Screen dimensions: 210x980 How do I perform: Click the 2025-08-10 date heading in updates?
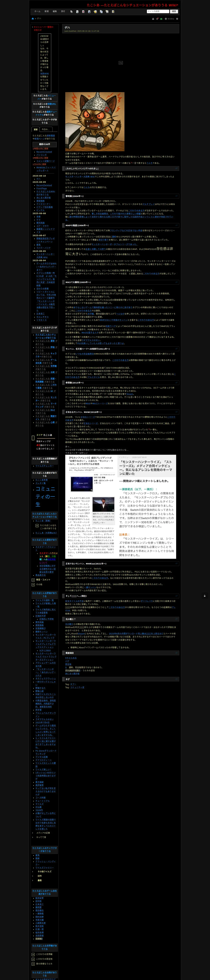39,176
